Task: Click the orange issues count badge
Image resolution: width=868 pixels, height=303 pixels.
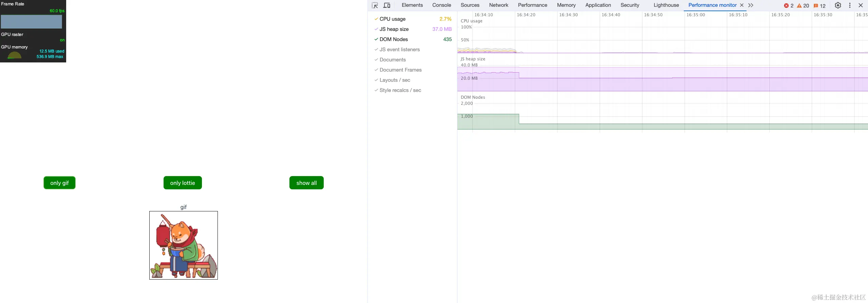Action: (819, 5)
